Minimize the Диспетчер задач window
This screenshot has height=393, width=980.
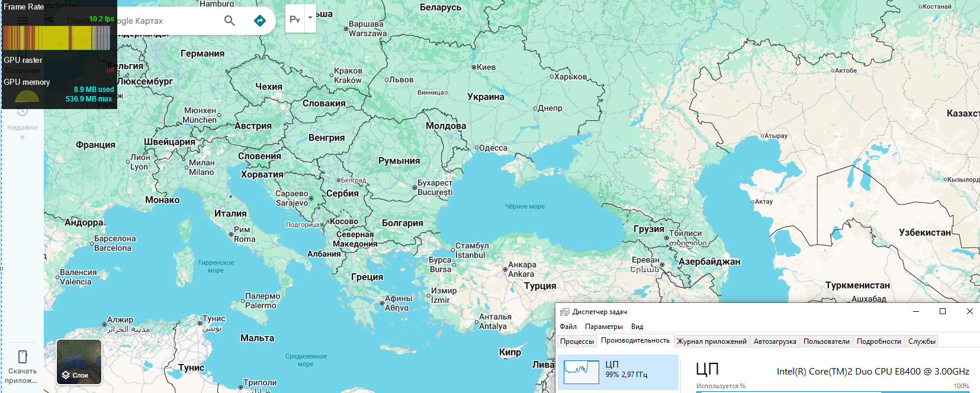[916, 311]
